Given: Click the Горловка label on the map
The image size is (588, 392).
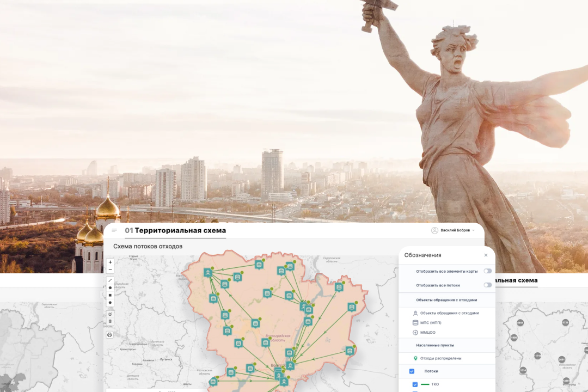Looking at the screenshot, I should (x=137, y=364).
